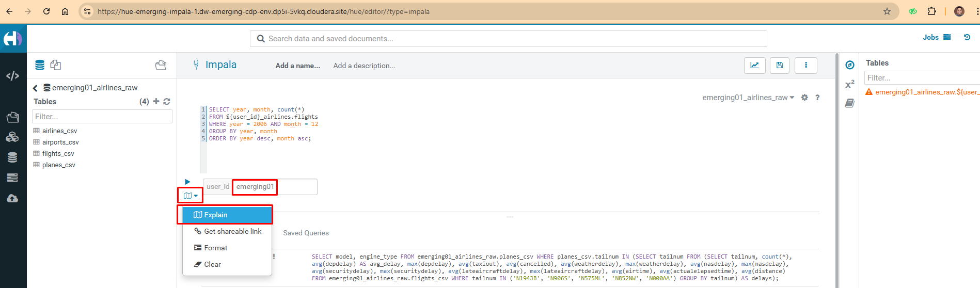Click the editor vertical scrollbar
This screenshot has width=980, height=288.
(836, 170)
